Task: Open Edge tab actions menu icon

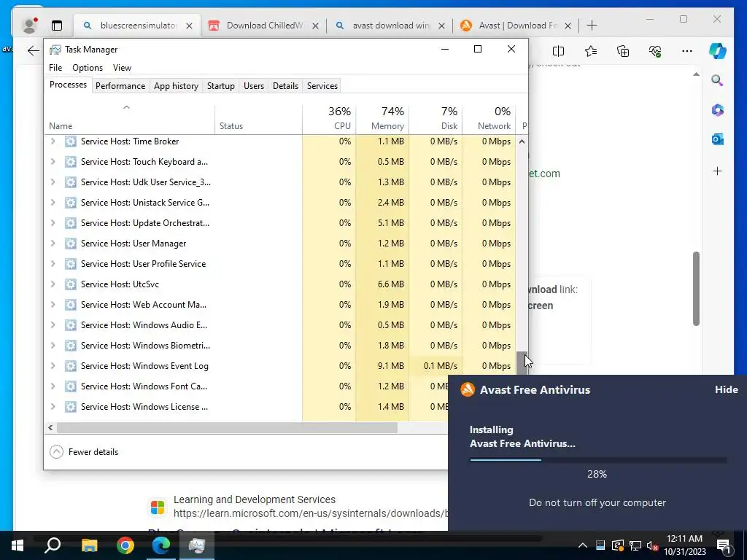Action: click(x=57, y=26)
